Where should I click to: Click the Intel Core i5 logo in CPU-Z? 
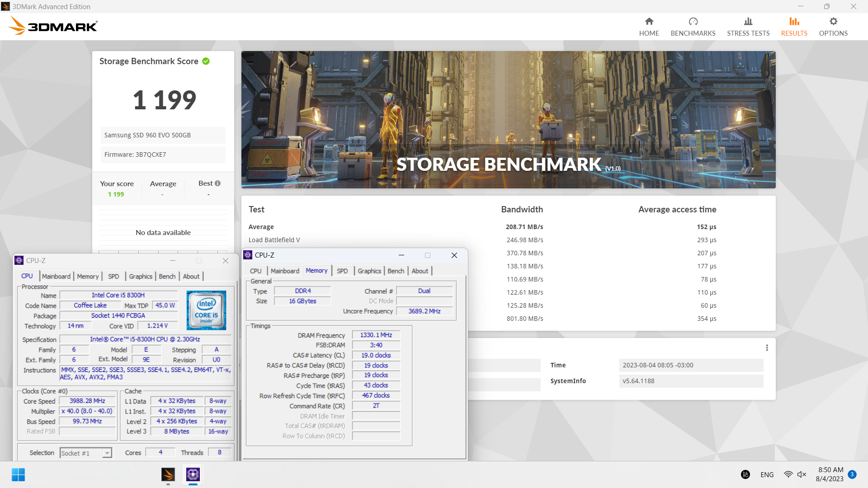coord(206,310)
